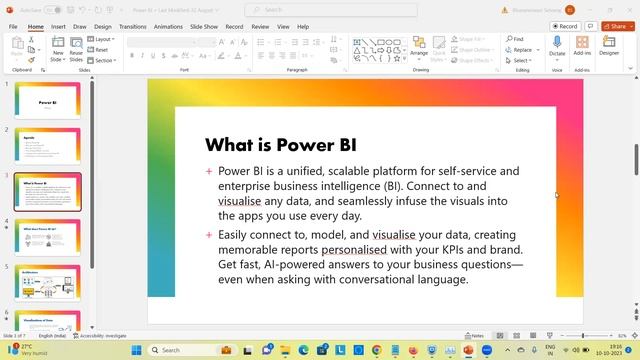Center align text

tap(271, 56)
